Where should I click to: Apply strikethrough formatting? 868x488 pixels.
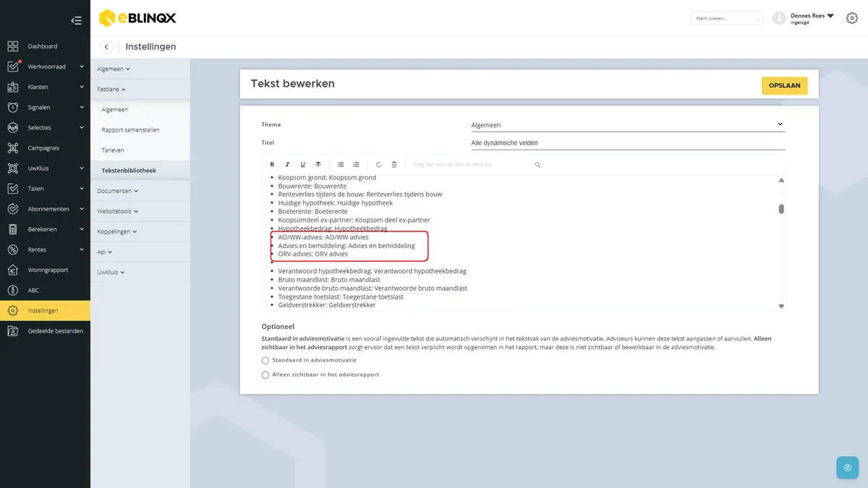click(318, 165)
